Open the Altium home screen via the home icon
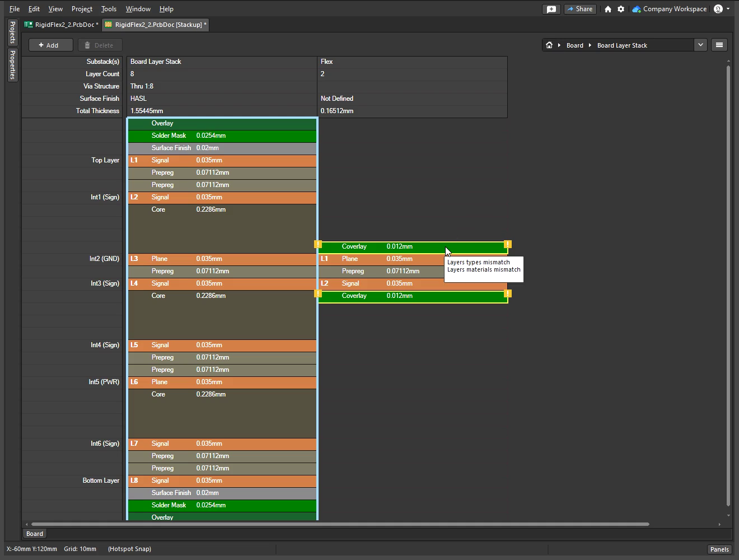The height and width of the screenshot is (560, 739). 608,9
